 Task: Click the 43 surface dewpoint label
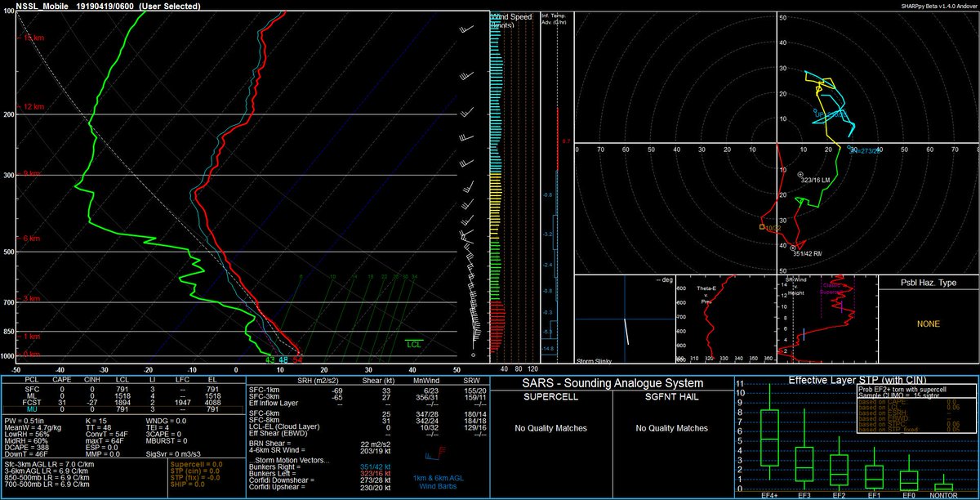point(269,359)
